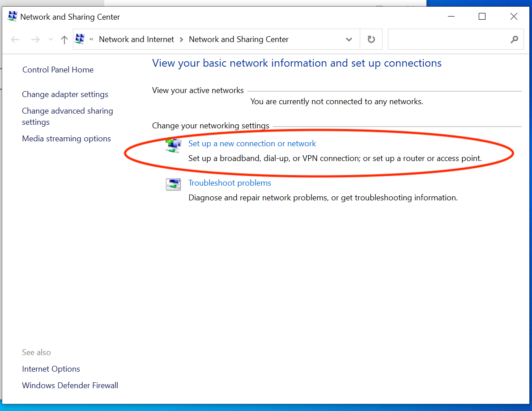
Task: Click the Back navigation arrow
Action: (x=15, y=39)
